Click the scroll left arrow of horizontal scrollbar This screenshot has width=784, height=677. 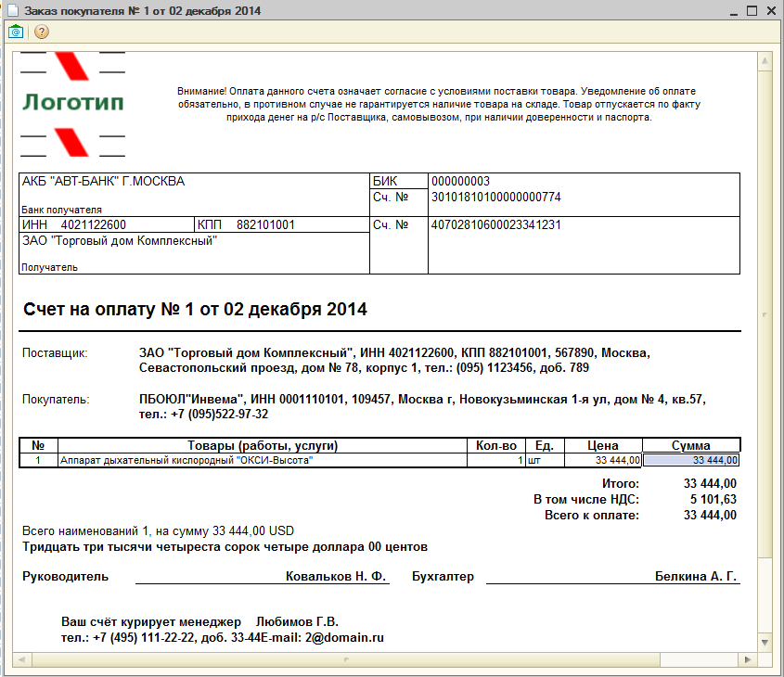click(x=21, y=659)
